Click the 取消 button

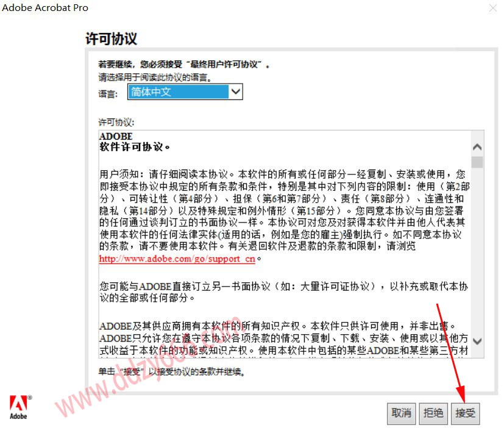[401, 413]
